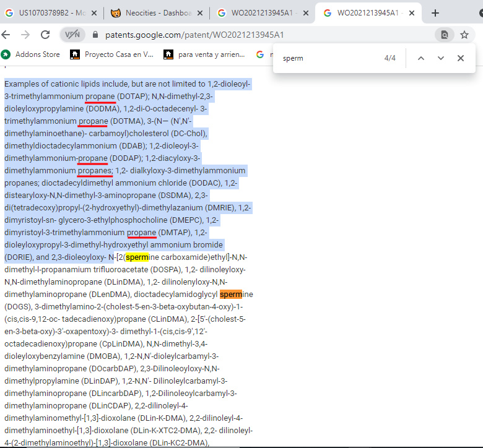Click the VPN badge in address bar
This screenshot has width=483, height=448.
click(x=72, y=35)
